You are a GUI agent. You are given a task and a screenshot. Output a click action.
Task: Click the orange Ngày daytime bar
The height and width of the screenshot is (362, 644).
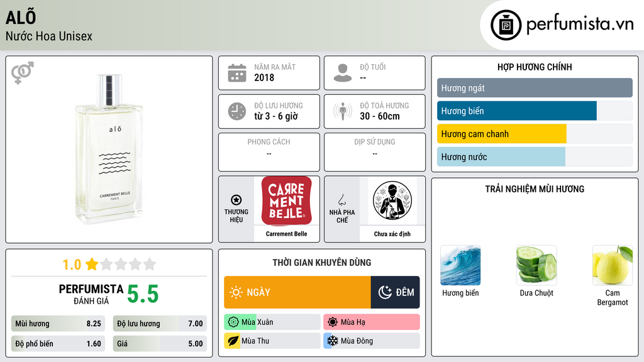coord(297,292)
